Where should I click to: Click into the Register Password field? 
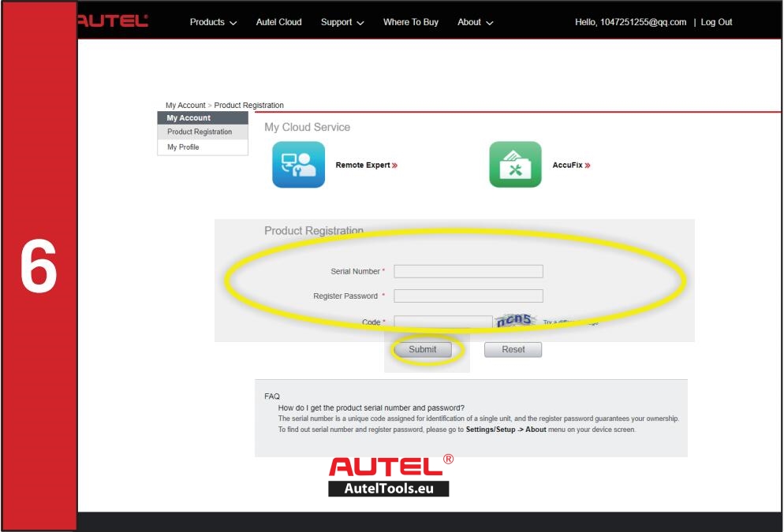(469, 296)
